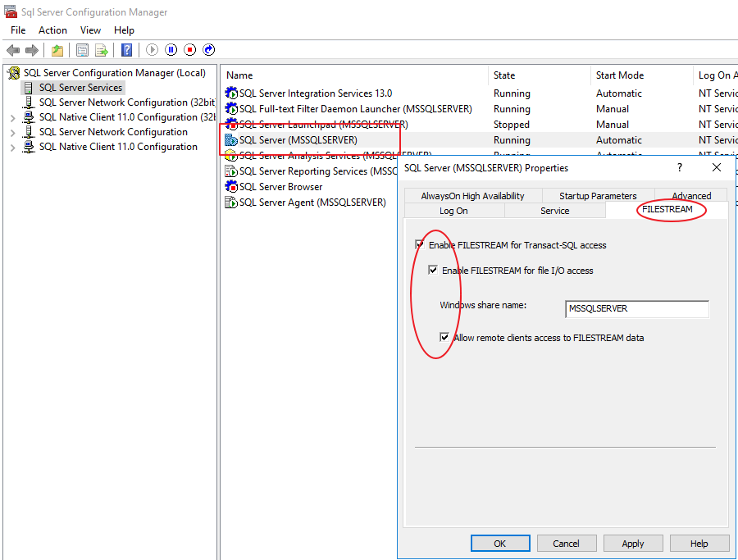738x560 pixels.
Task: Click the Stop Service toolbar icon
Action: coord(189,49)
